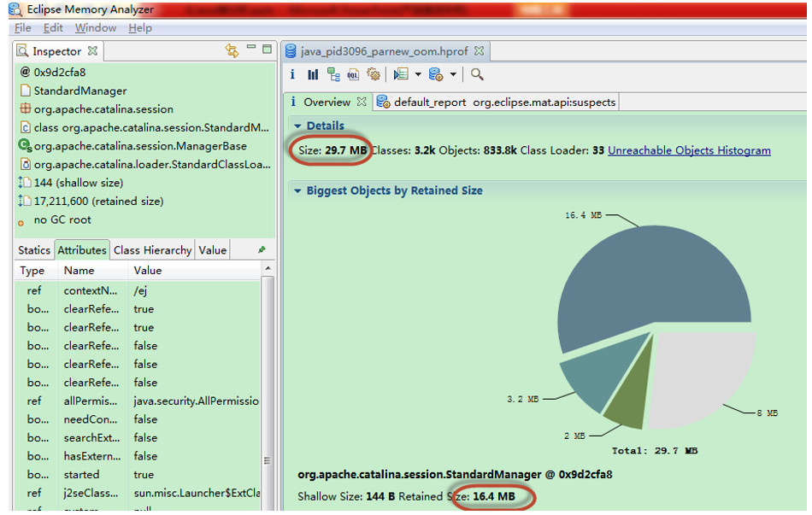812x515 pixels.
Task: Click the Find Object by Address magnifier
Action: [x=477, y=75]
